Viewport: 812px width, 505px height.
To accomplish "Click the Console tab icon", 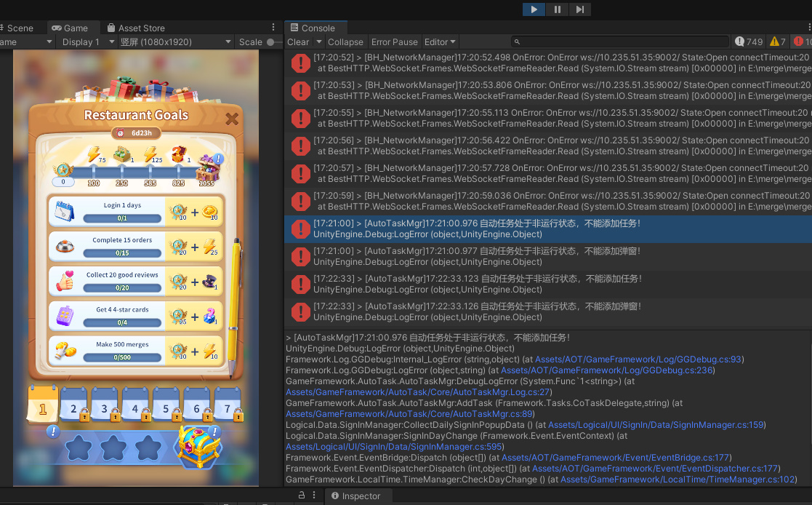I will 295,28.
